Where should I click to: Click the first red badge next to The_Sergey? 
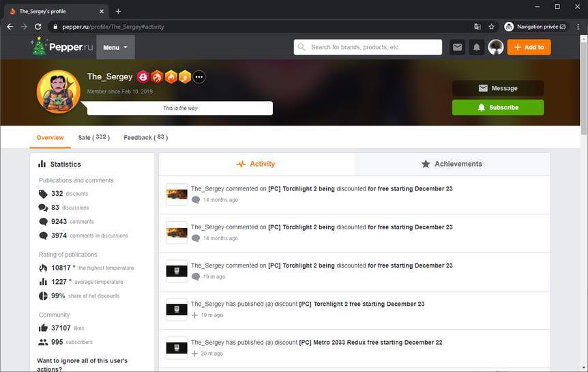point(143,77)
